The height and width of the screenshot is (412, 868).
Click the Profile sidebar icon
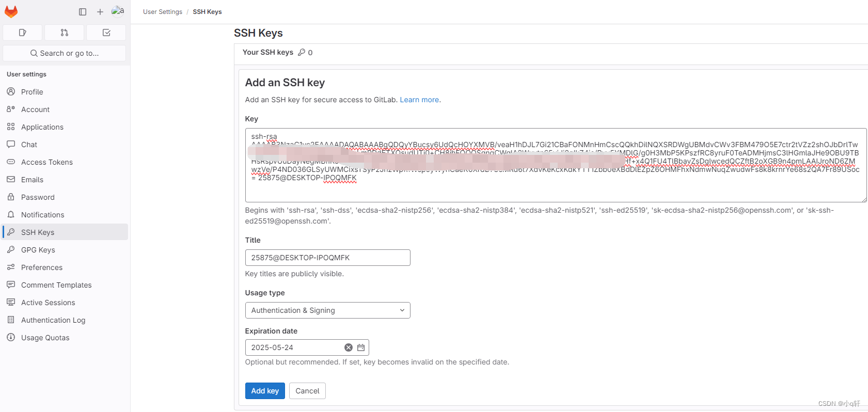pos(11,91)
